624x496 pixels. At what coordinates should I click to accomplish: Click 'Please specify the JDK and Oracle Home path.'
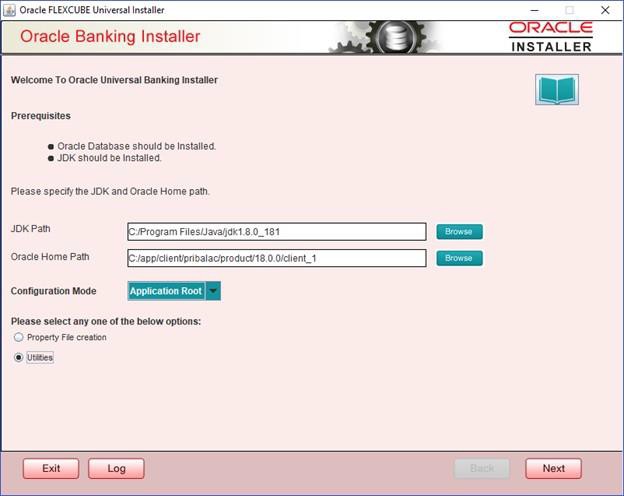(110, 191)
